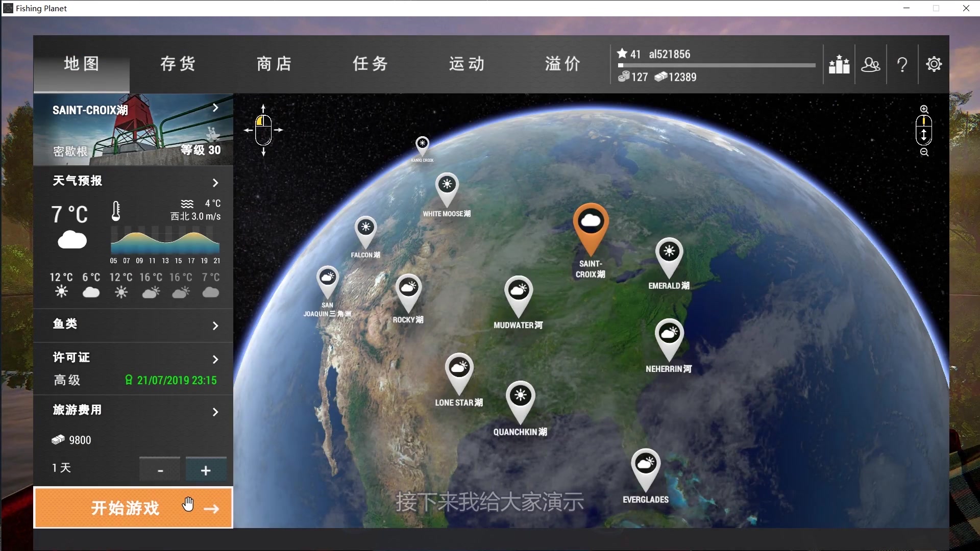
Task: Click the 开始游戏 start game button
Action: (x=133, y=508)
